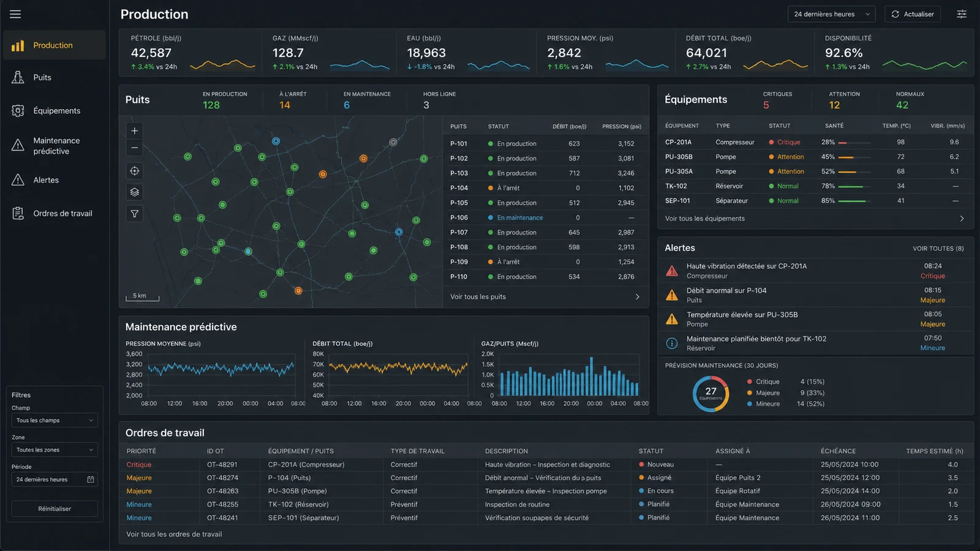Click the warning triangle on the P-104 alert
This screenshot has height=551, width=980.
pyautogui.click(x=672, y=295)
